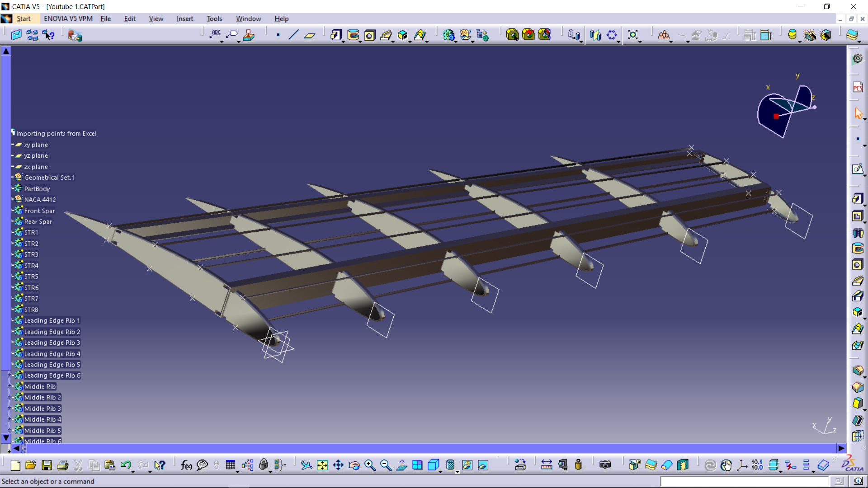The image size is (868, 488).
Task: Click the Print icon
Action: point(63,465)
